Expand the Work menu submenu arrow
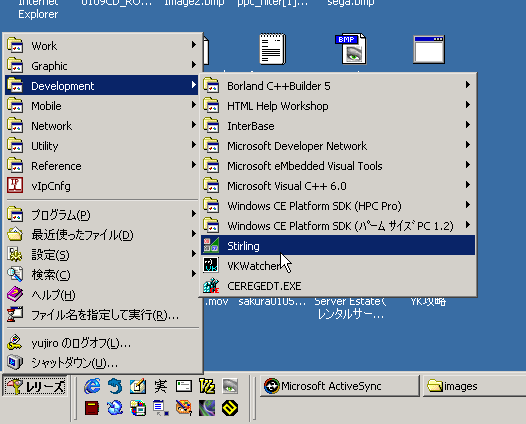 tap(194, 45)
